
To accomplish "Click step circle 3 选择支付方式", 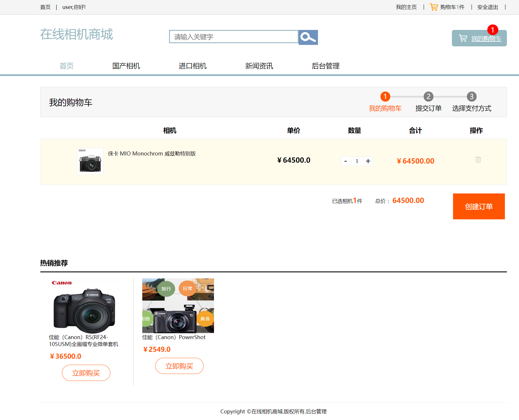I will click(471, 97).
